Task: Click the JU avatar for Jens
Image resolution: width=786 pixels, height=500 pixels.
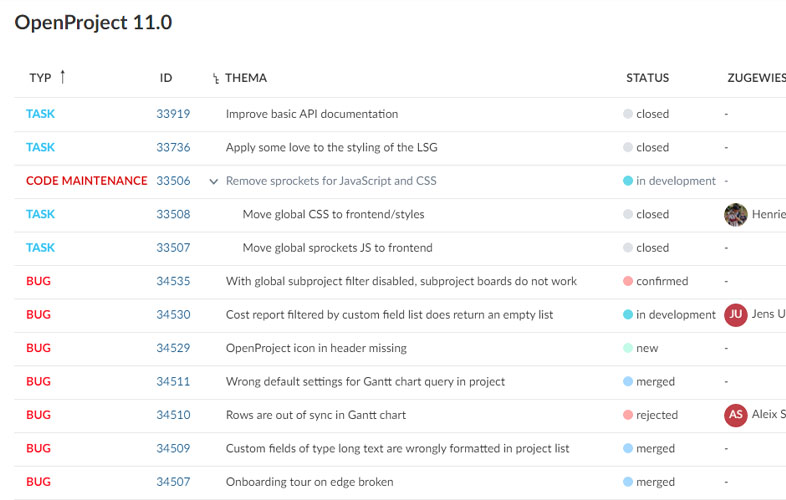Action: [x=736, y=315]
